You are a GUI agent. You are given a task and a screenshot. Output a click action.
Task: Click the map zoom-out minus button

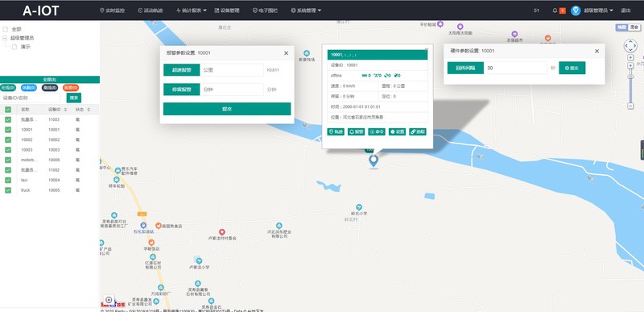click(630, 106)
